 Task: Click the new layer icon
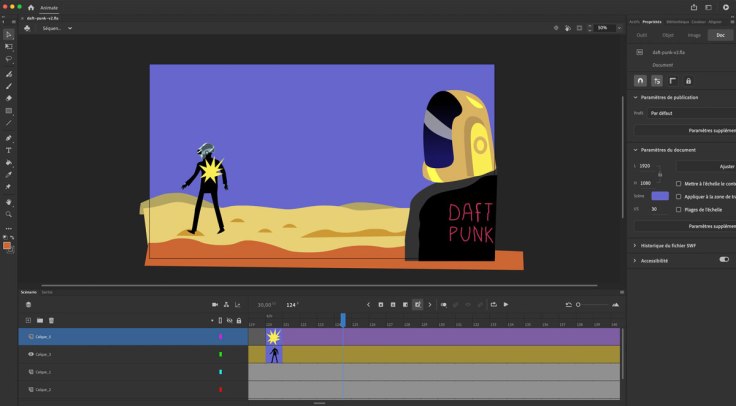tap(28, 321)
